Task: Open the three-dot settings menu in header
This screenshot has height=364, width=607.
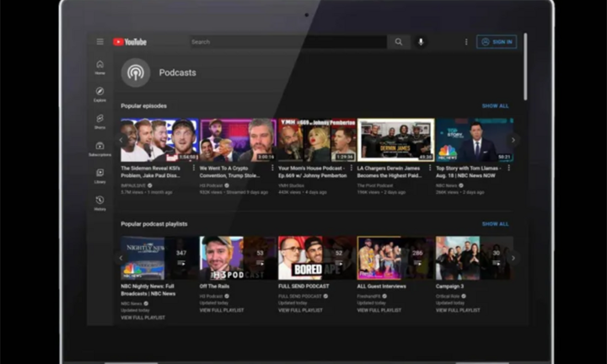Action: tap(466, 42)
